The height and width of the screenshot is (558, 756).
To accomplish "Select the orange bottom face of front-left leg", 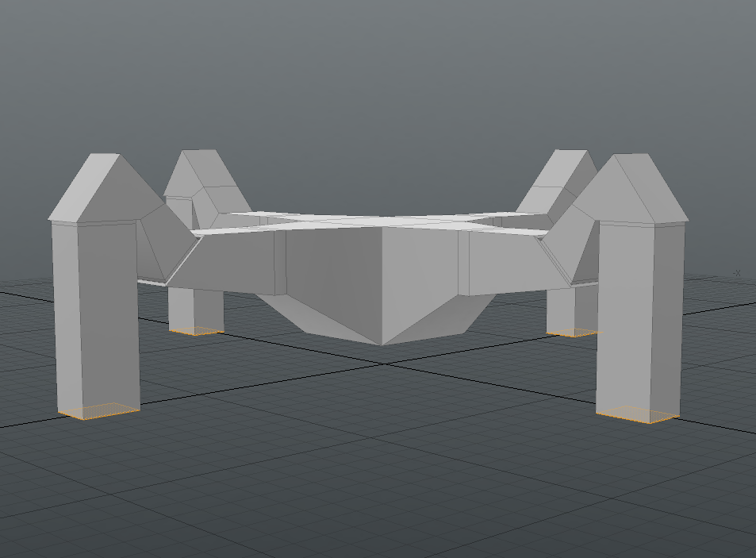I will (x=99, y=411).
